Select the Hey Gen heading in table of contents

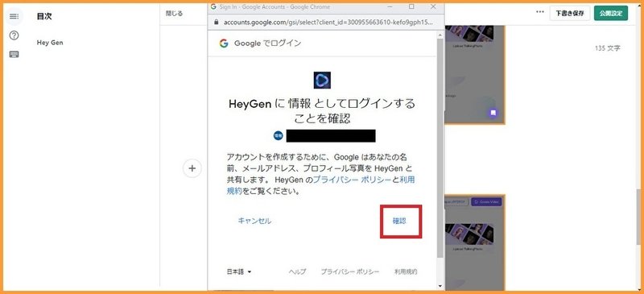[50, 43]
